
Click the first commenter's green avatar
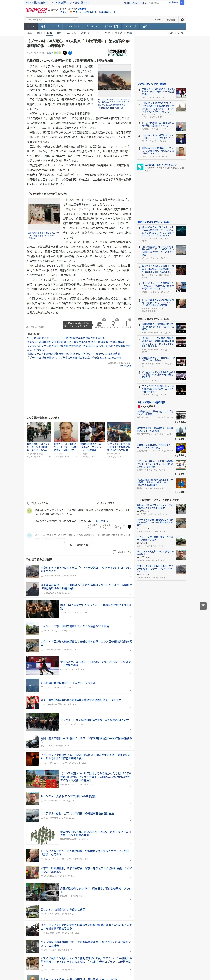click(x=29, y=511)
